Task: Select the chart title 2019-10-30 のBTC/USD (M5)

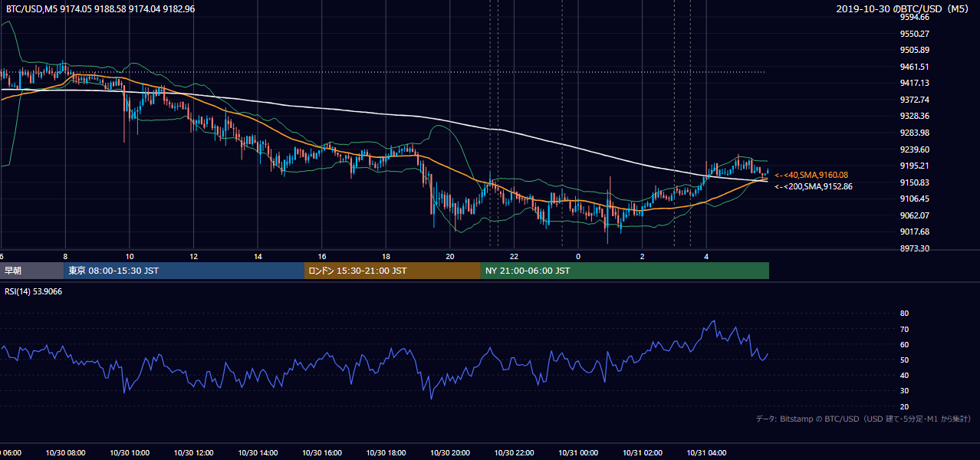Action: point(904,8)
